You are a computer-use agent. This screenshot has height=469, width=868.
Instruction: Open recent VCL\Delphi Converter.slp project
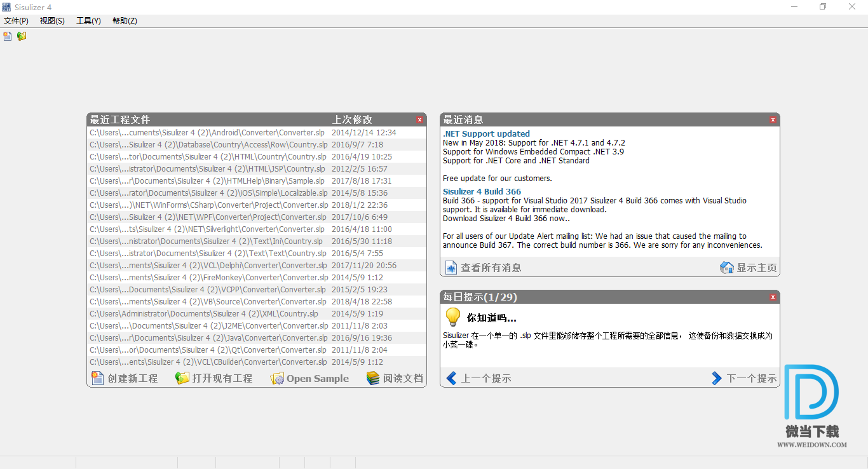257,266
